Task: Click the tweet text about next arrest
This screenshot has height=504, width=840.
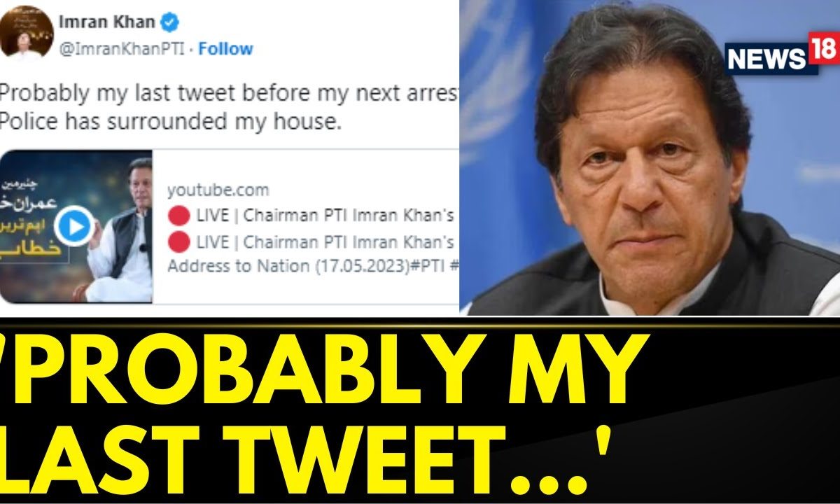Action: (x=230, y=94)
